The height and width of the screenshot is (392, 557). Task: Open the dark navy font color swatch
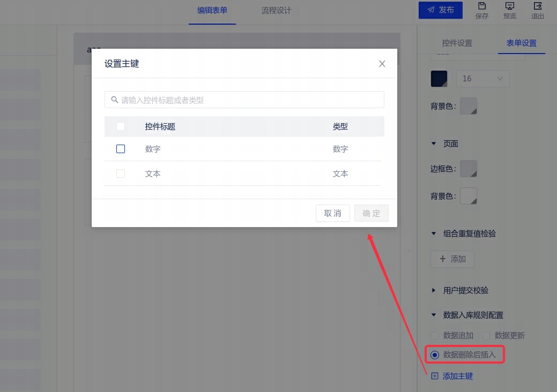(x=439, y=79)
